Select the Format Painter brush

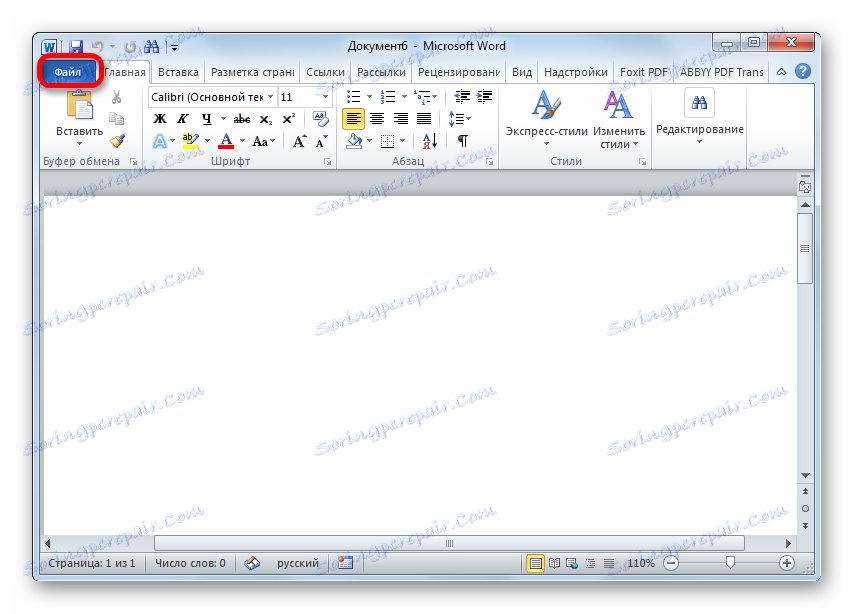[x=117, y=141]
